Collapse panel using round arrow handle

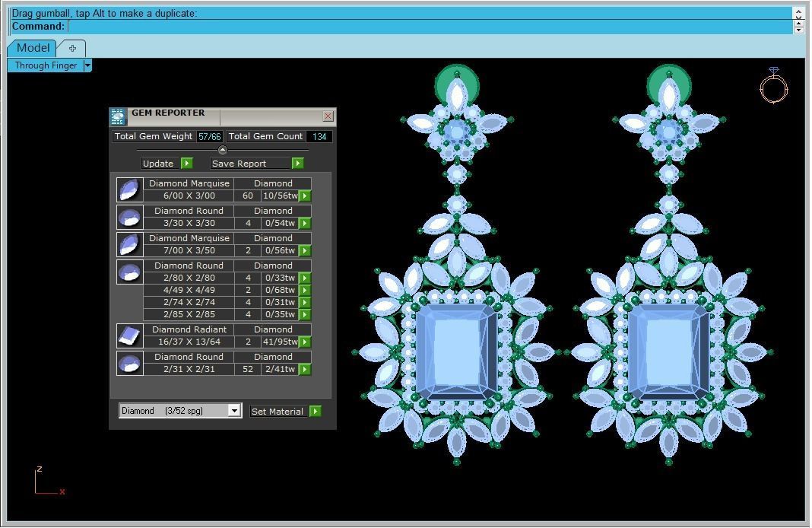pyautogui.click(x=223, y=150)
